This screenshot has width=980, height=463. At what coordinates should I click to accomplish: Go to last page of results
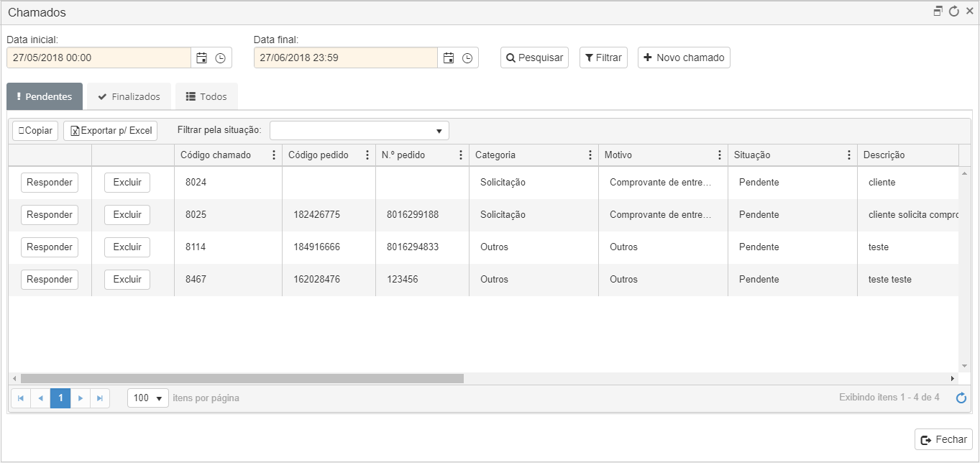coord(100,398)
